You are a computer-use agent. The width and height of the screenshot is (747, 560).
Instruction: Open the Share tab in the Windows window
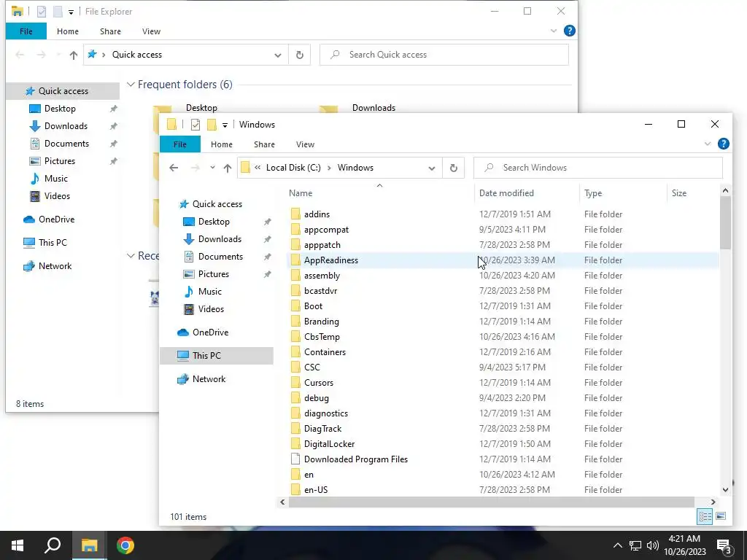[x=264, y=144]
